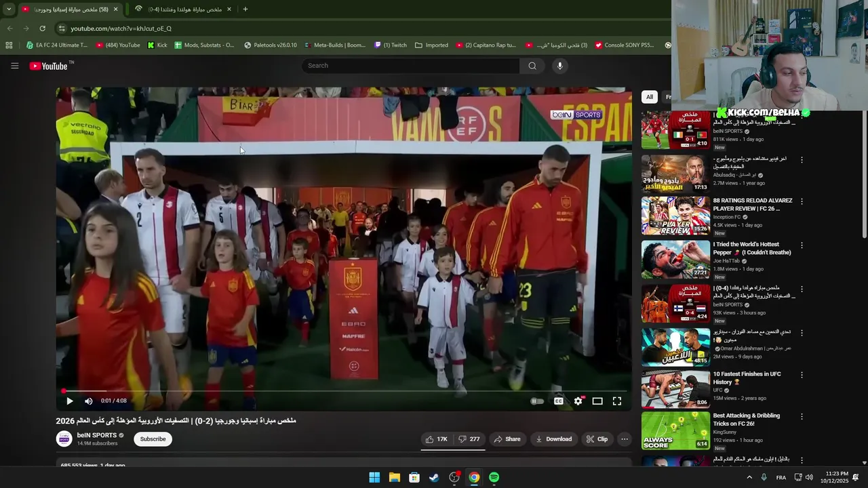Toggle the autoplay switch in the player
This screenshot has width=868, height=488.
point(536,401)
